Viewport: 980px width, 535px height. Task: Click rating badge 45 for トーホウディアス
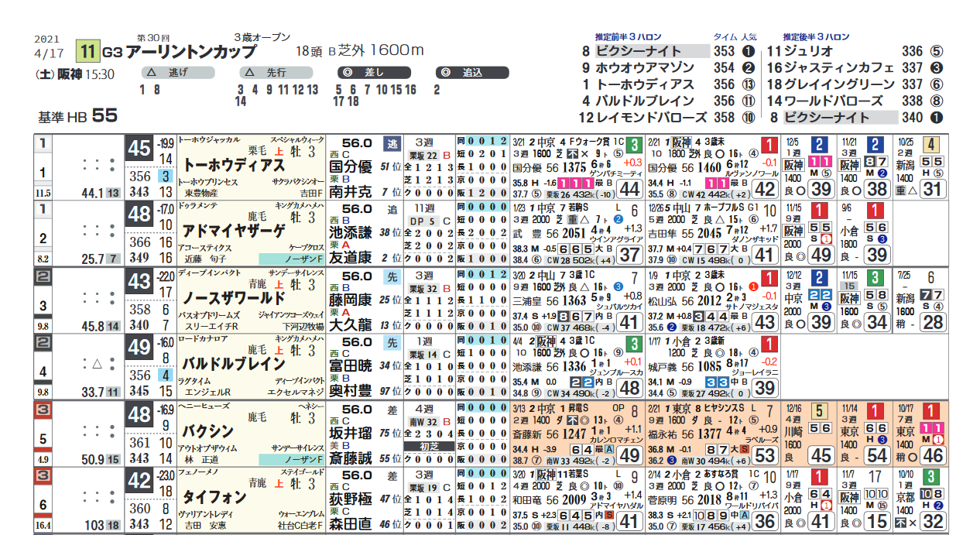139,149
